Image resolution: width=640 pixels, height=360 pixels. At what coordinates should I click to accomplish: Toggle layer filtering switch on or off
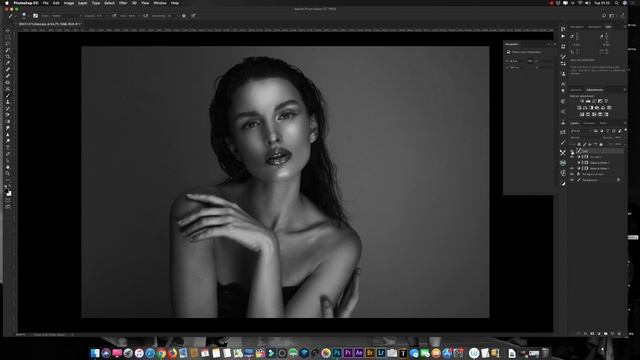[625, 131]
